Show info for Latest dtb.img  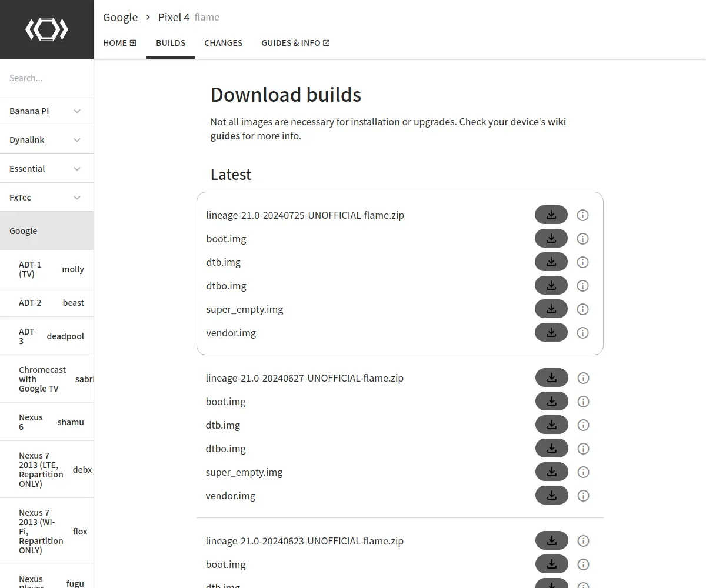click(x=582, y=262)
